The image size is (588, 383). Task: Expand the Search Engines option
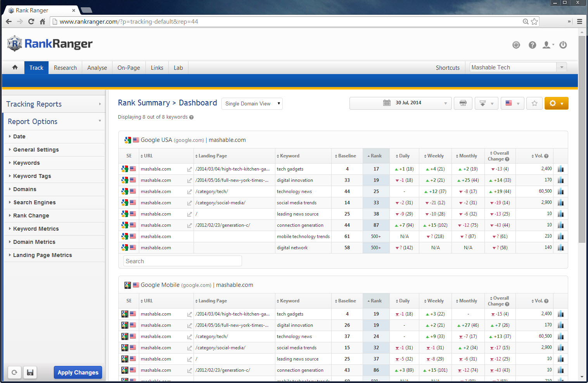(35, 202)
